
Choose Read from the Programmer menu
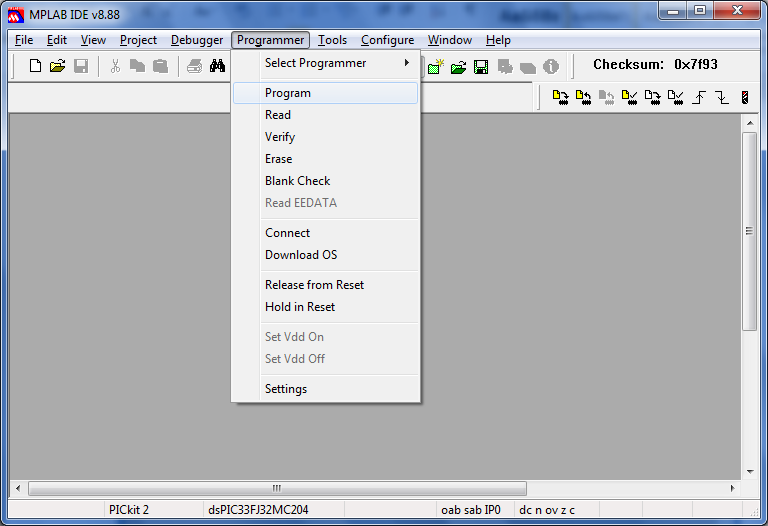326,115
